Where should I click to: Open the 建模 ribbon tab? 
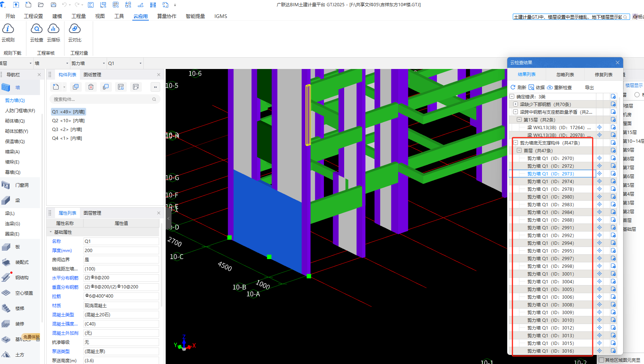(x=57, y=16)
